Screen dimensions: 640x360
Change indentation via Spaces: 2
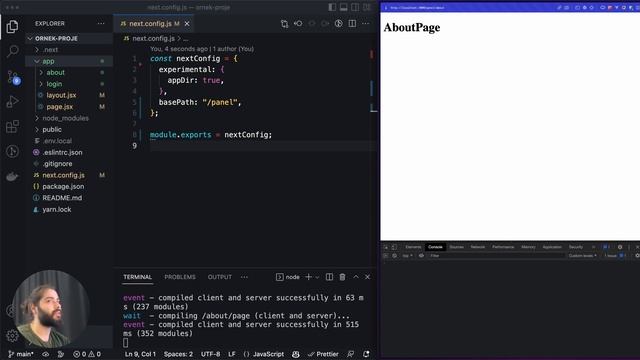pos(178,354)
